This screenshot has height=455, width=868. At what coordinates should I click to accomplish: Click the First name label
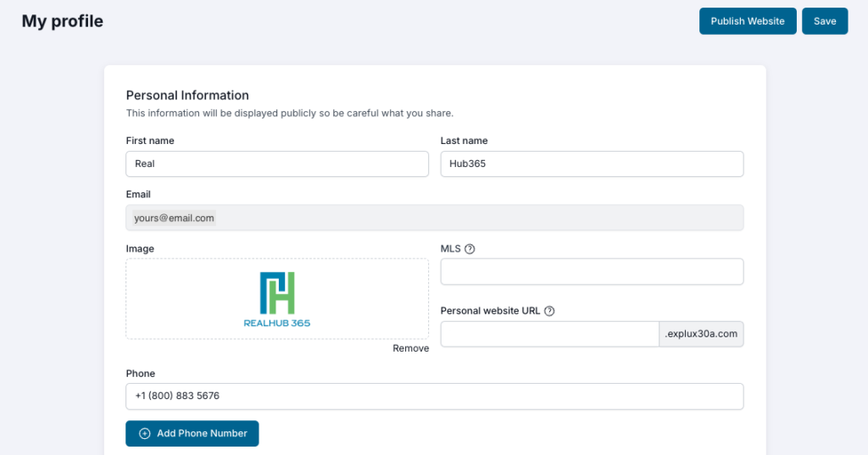pos(150,141)
